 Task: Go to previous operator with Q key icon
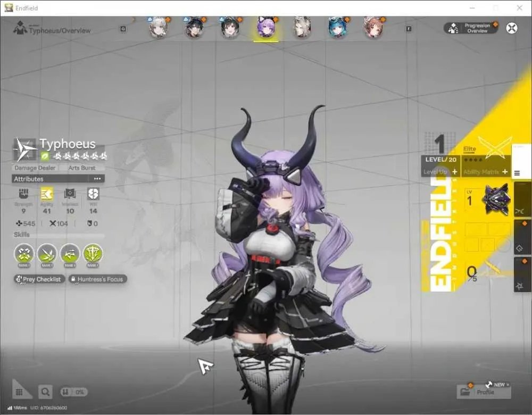pyautogui.click(x=123, y=29)
